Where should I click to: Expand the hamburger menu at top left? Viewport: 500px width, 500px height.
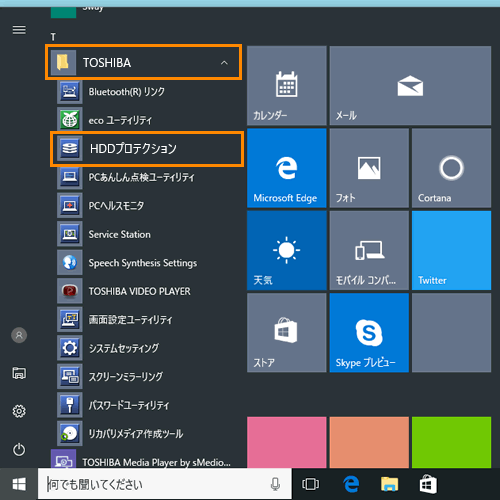click(x=19, y=30)
